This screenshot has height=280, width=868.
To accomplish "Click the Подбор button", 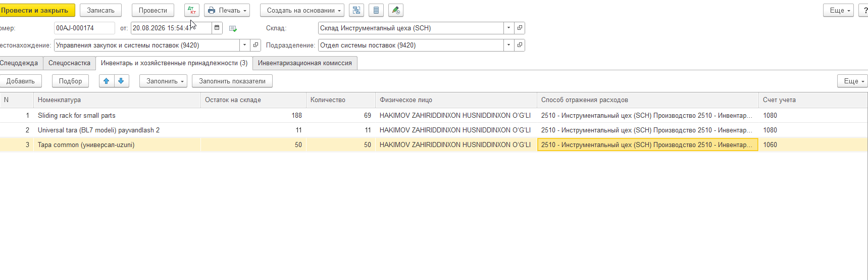I will click(x=71, y=81).
